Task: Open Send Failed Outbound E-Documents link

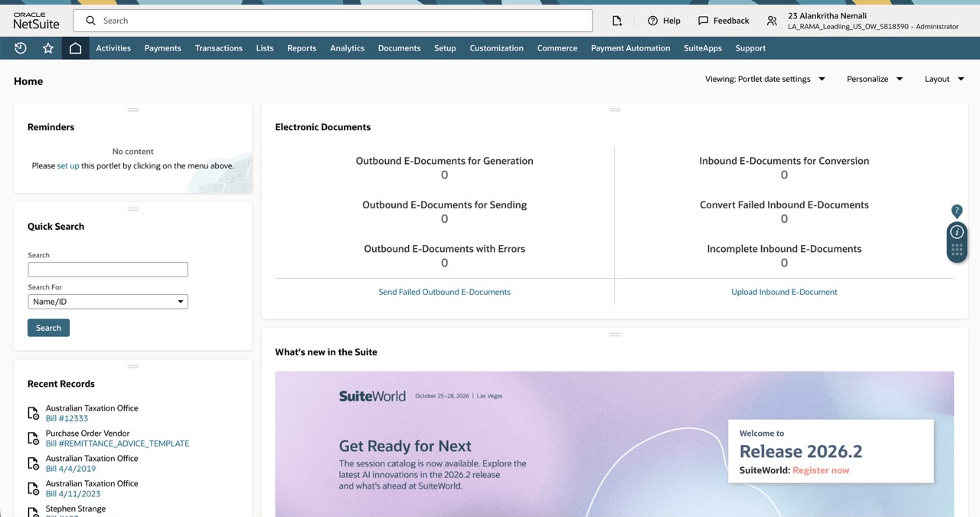Action: 445,292
